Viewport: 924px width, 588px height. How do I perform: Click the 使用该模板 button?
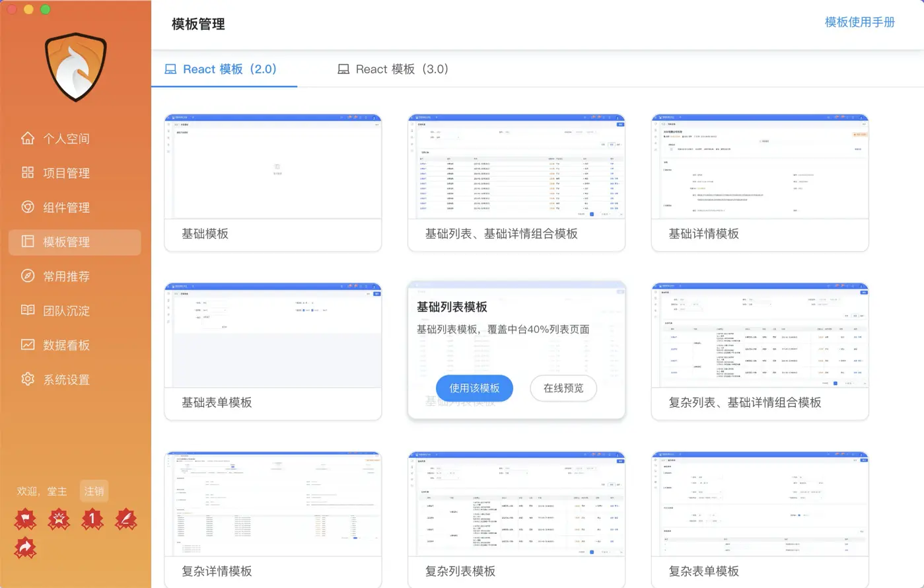pos(474,388)
